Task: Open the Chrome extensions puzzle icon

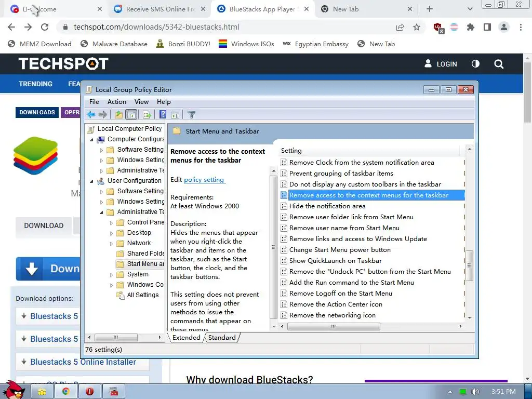Action: coord(471,27)
